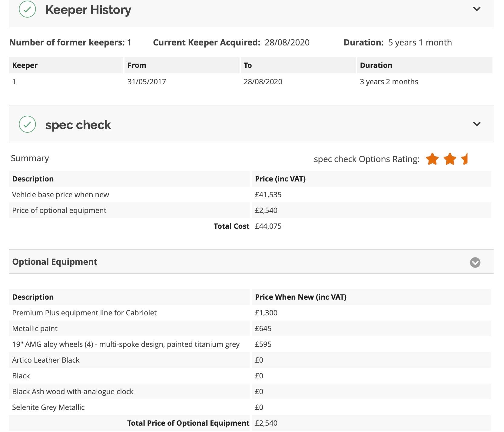Screen dimensions: 504x432
Task: Click Black Ash wood with analogue clock
Action: (73, 391)
